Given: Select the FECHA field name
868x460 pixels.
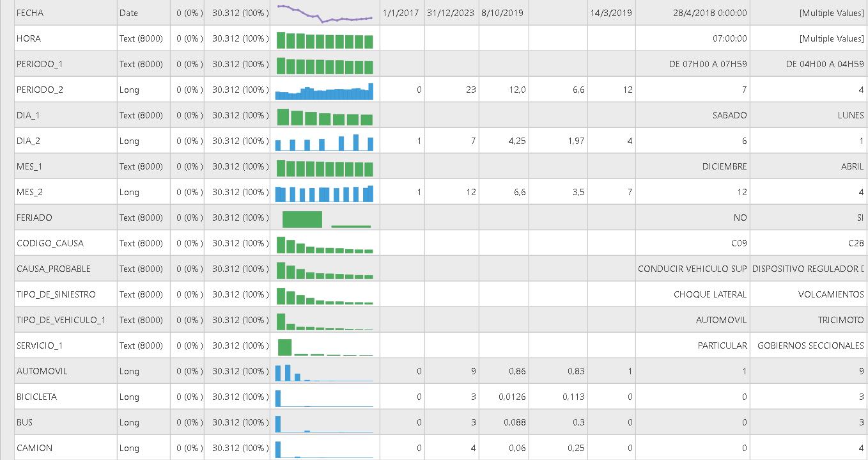Looking at the screenshot, I should [30, 13].
